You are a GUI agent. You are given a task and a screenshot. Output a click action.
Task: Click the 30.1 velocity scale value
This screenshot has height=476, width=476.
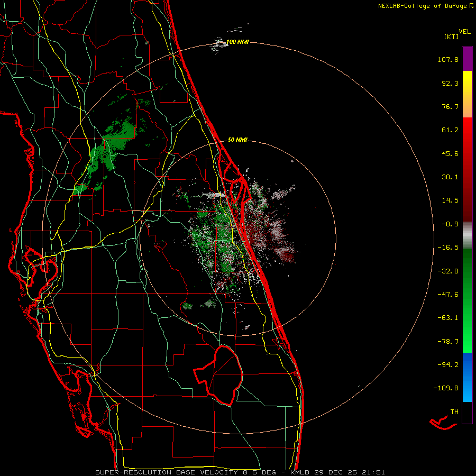coord(450,177)
